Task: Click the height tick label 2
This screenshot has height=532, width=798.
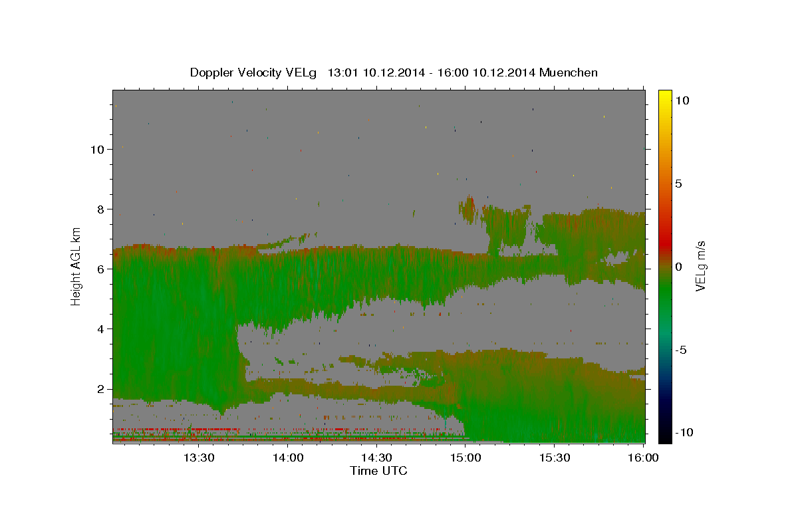Action: pyautogui.click(x=102, y=389)
